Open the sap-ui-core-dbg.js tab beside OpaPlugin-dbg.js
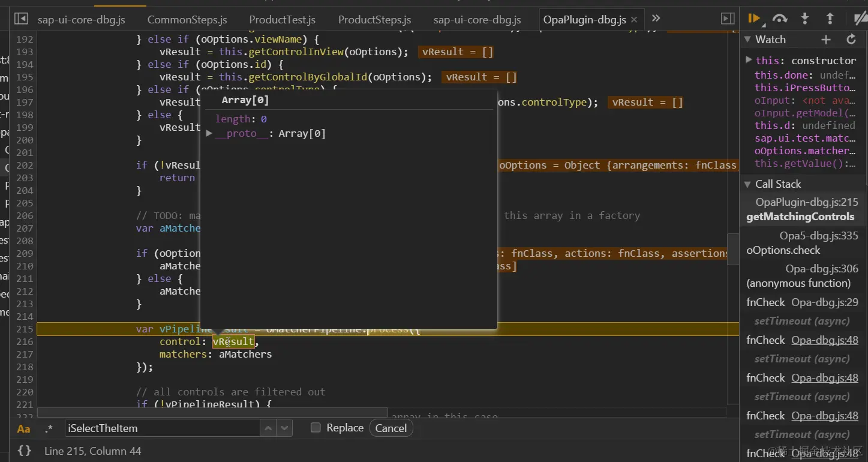 coord(477,20)
